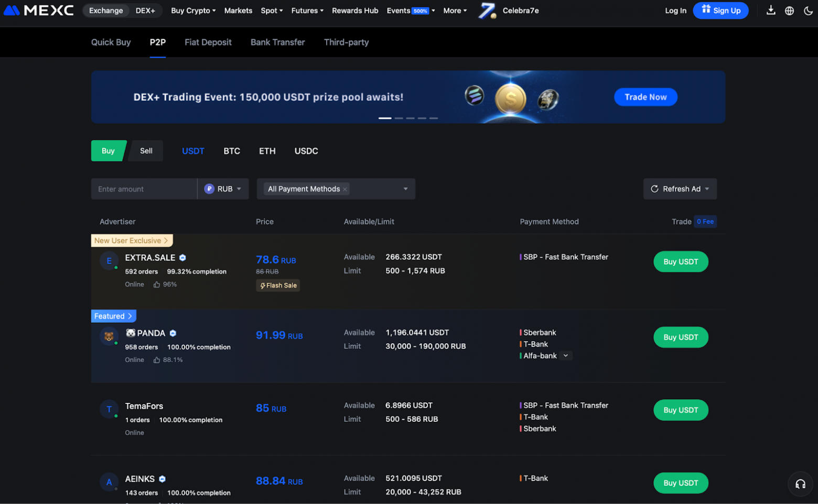The image size is (818, 504).
Task: Click the Enter amount input field
Action: coord(144,189)
